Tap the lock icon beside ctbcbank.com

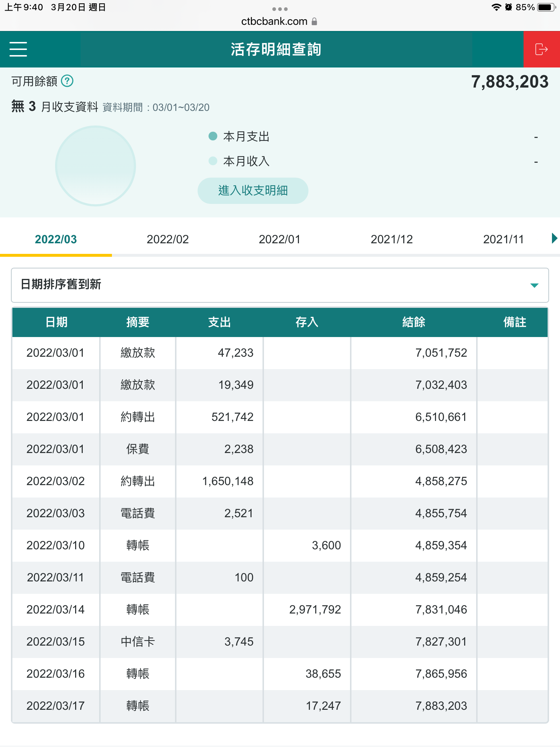click(315, 22)
